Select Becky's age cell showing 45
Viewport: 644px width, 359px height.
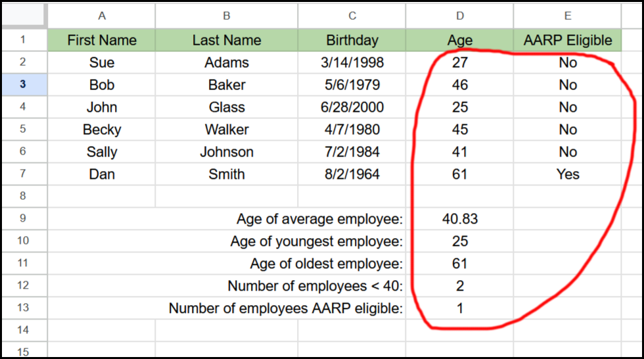click(x=459, y=130)
